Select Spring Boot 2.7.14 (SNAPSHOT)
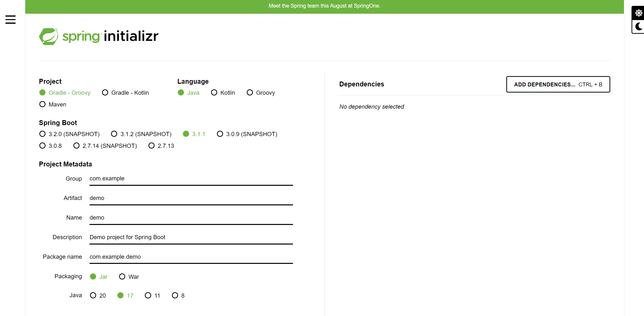644x316 pixels. pyautogui.click(x=105, y=146)
